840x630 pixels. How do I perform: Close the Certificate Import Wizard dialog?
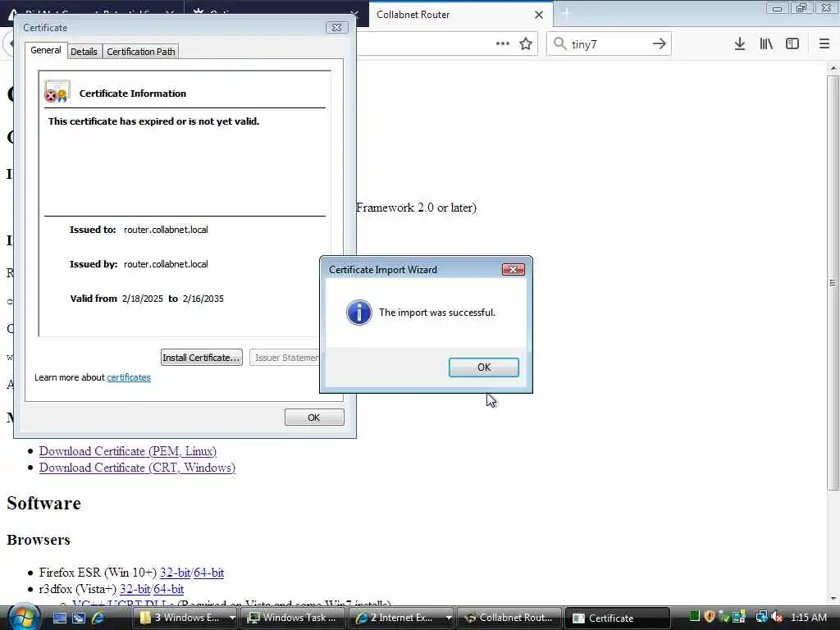(513, 269)
